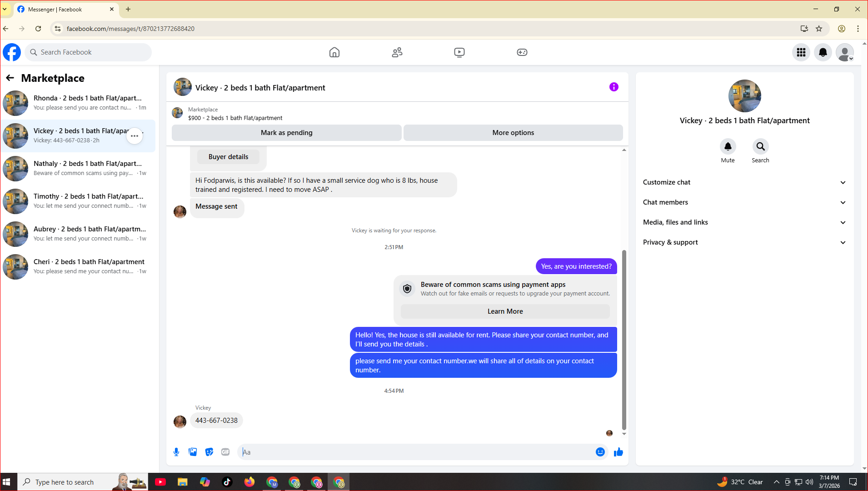Image resolution: width=868 pixels, height=491 pixels.
Task: Open the Video/Watch icon
Action: coord(459,52)
